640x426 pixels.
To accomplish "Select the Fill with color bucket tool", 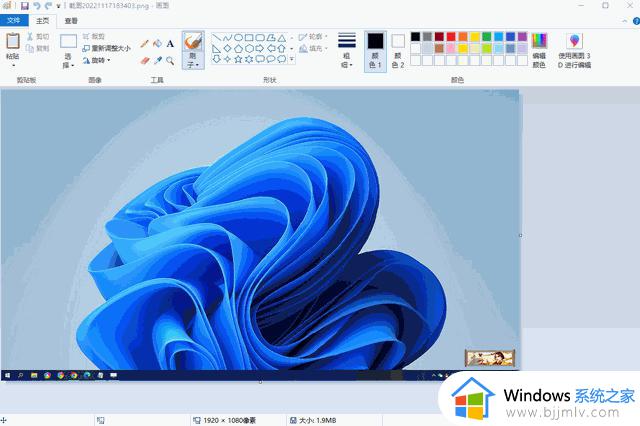I will click(157, 44).
